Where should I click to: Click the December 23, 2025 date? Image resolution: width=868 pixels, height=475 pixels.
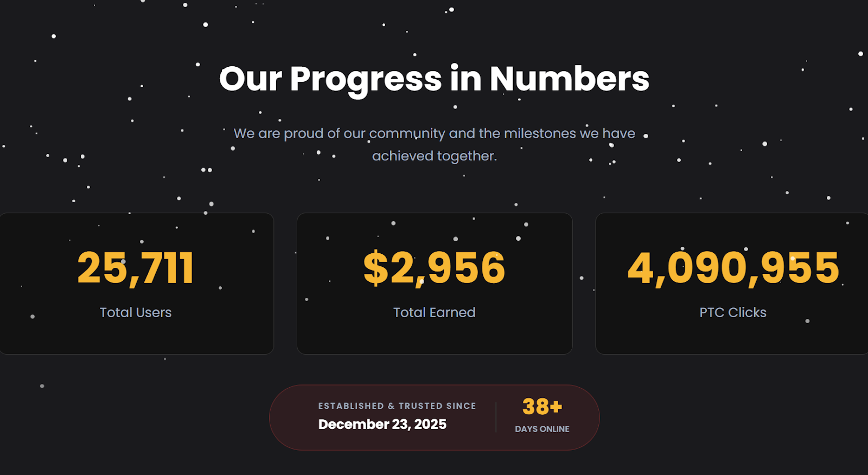(x=382, y=424)
